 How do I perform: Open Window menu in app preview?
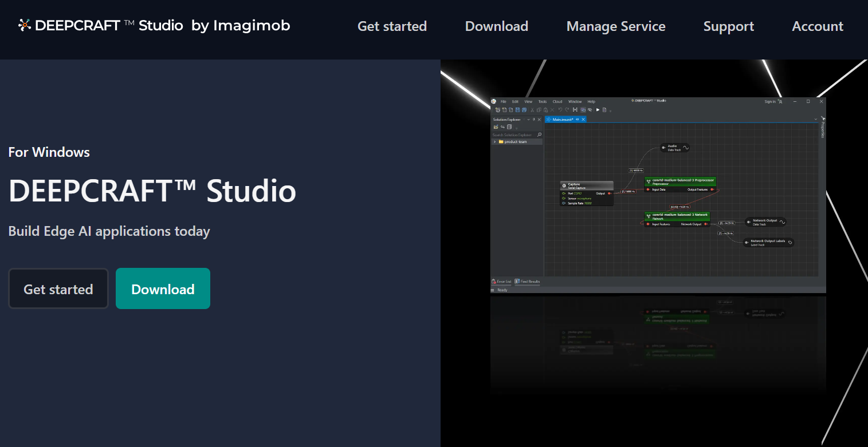pyautogui.click(x=575, y=102)
